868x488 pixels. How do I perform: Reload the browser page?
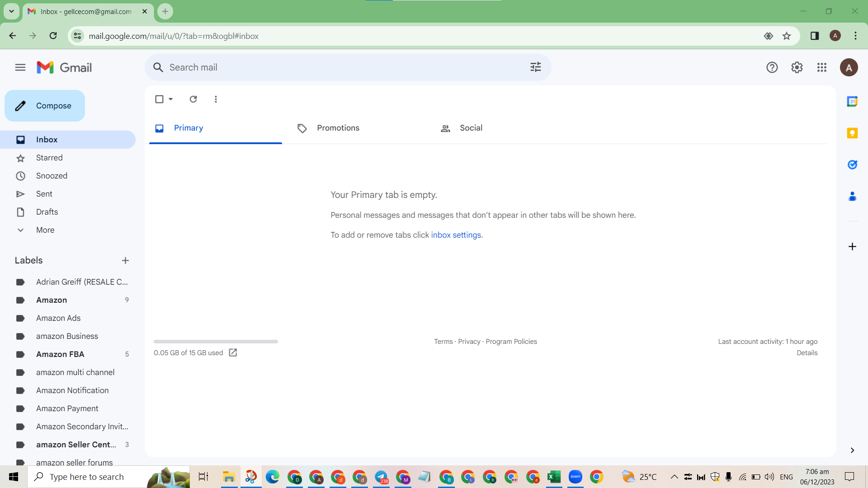click(x=53, y=36)
